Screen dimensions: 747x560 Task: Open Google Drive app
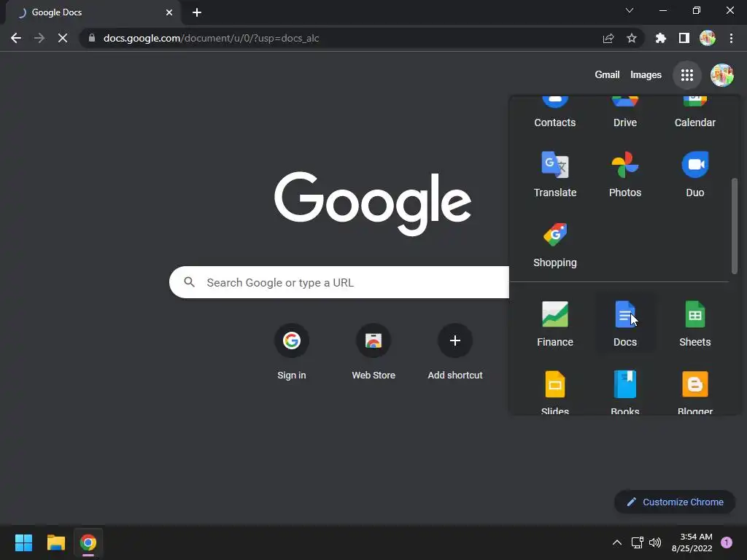click(624, 112)
